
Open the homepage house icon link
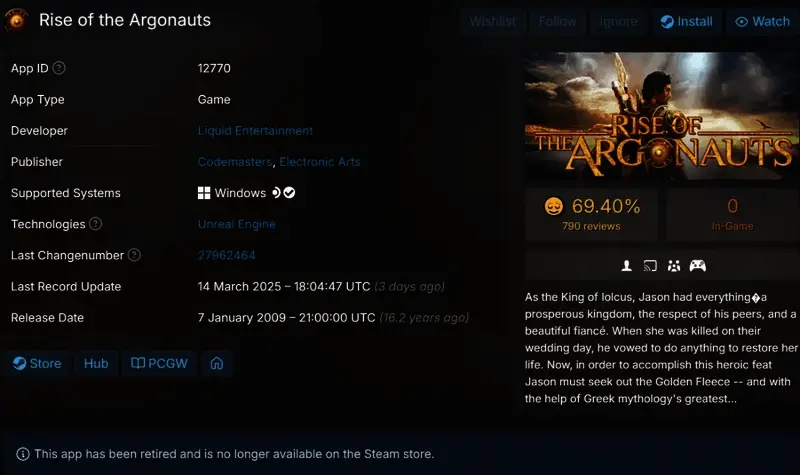pyautogui.click(x=217, y=363)
